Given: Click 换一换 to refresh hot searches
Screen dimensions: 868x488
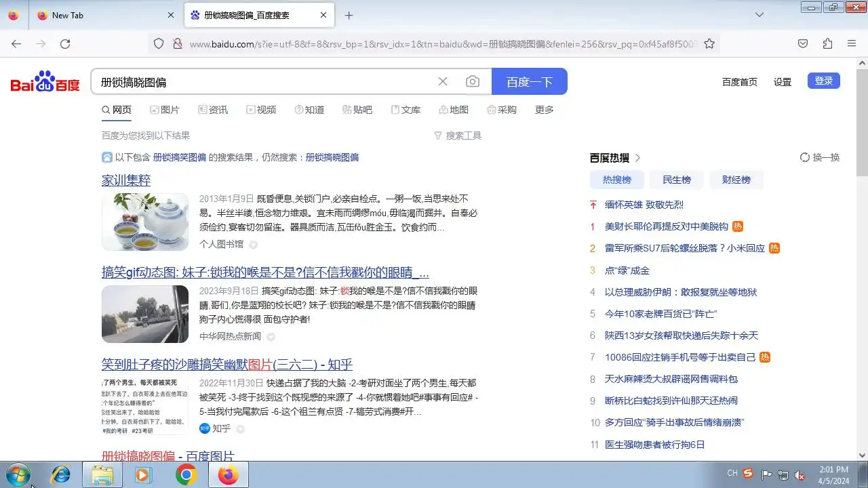Looking at the screenshot, I should pos(820,157).
